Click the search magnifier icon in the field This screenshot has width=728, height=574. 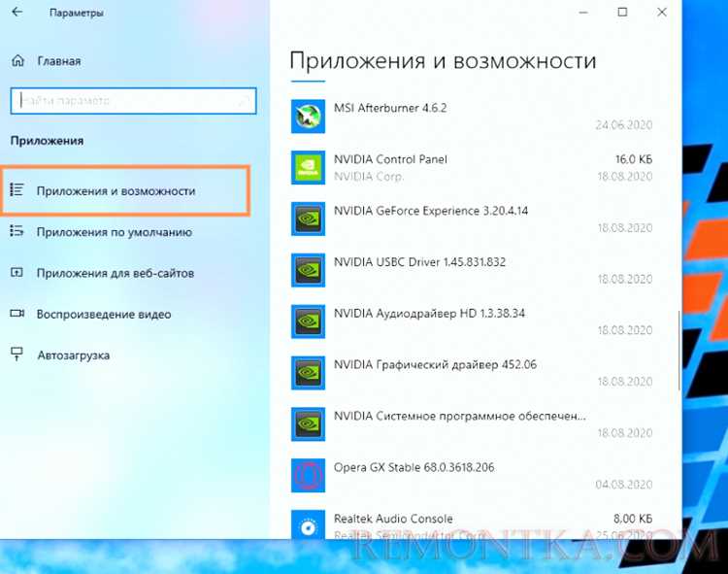coord(246,101)
